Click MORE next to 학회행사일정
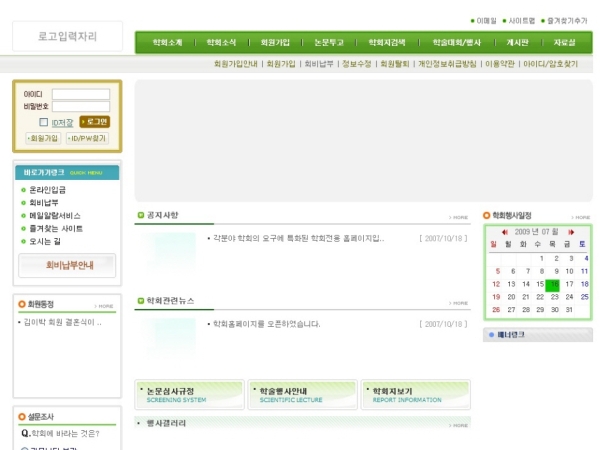 coord(580,217)
